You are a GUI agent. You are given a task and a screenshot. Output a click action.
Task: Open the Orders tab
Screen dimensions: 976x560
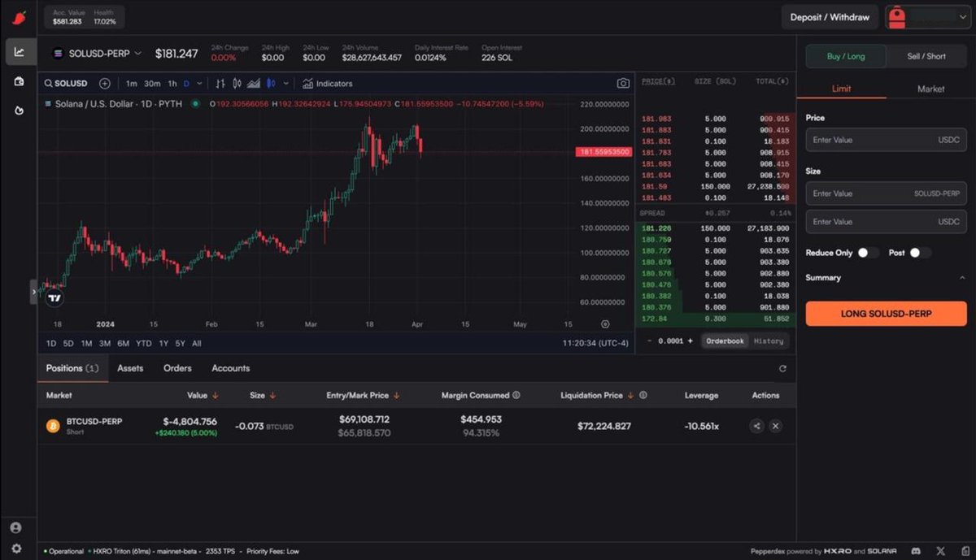pyautogui.click(x=177, y=368)
